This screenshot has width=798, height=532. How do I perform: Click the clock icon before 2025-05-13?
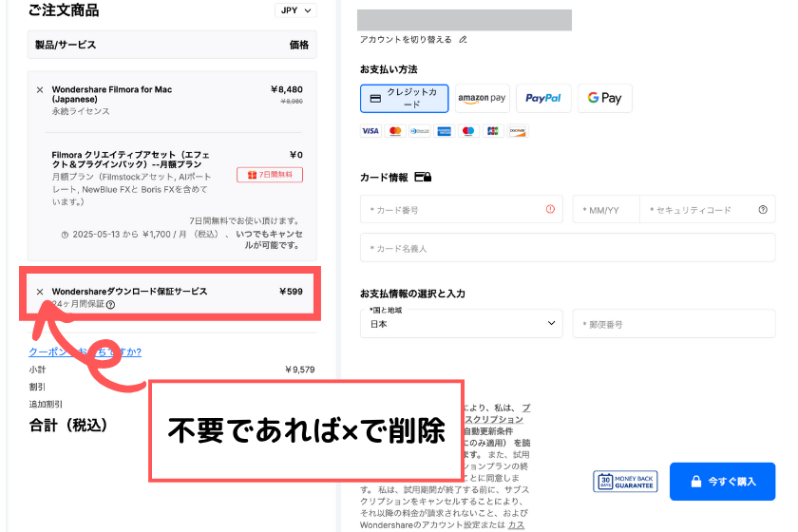pyautogui.click(x=65, y=235)
